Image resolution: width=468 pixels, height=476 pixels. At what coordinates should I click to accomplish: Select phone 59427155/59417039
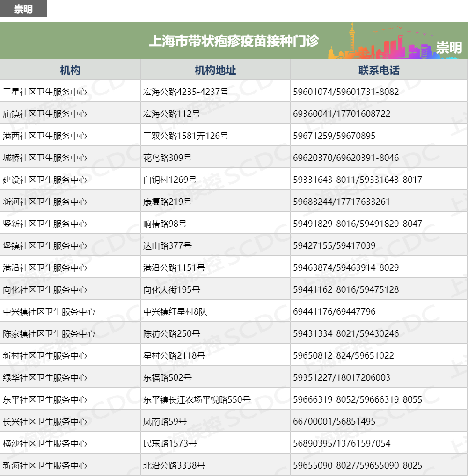click(334, 245)
